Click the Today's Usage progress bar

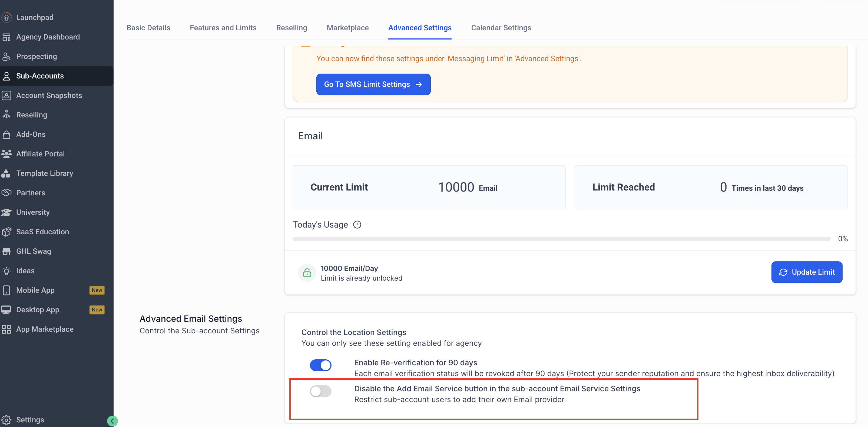[x=561, y=239]
